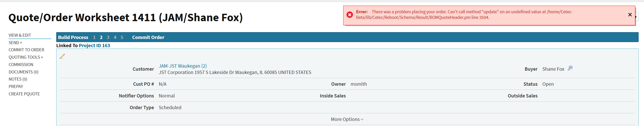This screenshot has height=126, width=644.
Task: Open NOTES (0) section
Action: tap(18, 79)
